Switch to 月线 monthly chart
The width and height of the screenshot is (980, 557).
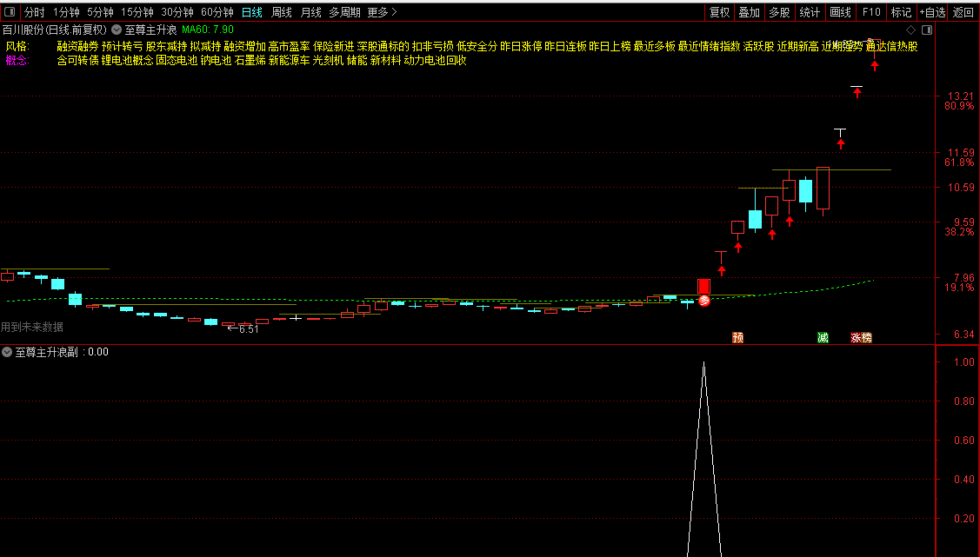point(310,12)
